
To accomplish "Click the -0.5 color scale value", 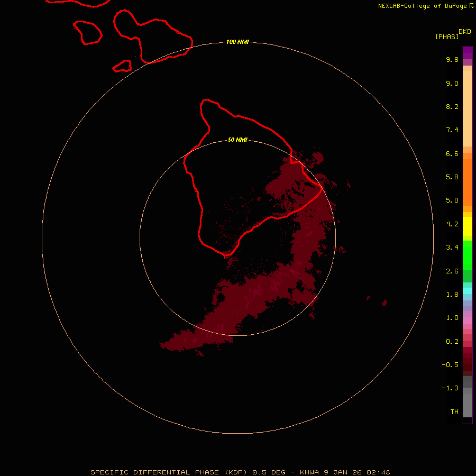I will [x=450, y=365].
